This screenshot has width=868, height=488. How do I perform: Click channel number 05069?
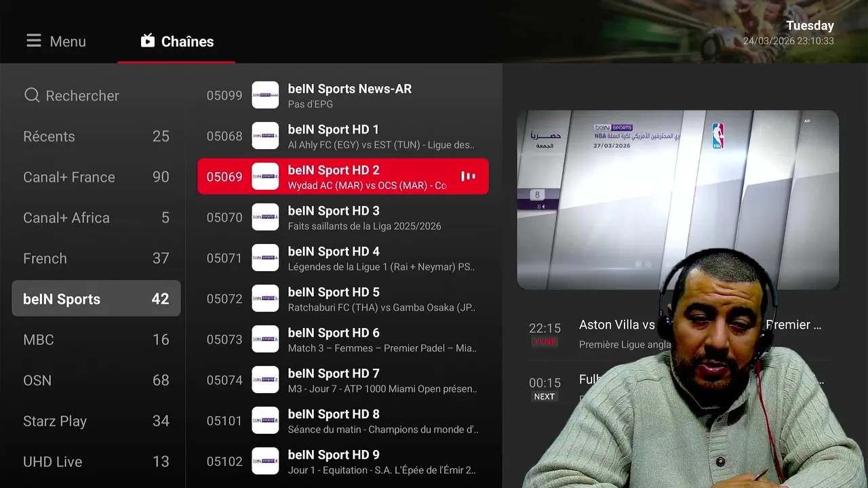click(x=224, y=177)
